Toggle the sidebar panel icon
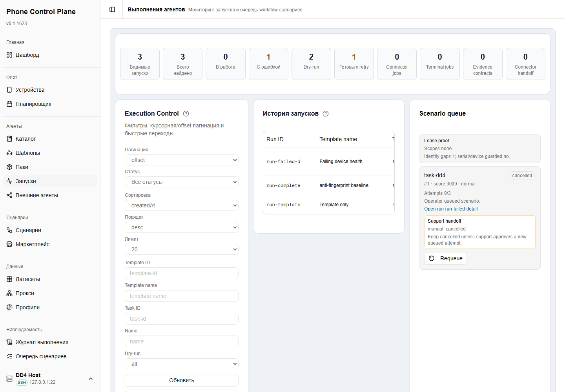The height and width of the screenshot is (392, 565). point(112,9)
